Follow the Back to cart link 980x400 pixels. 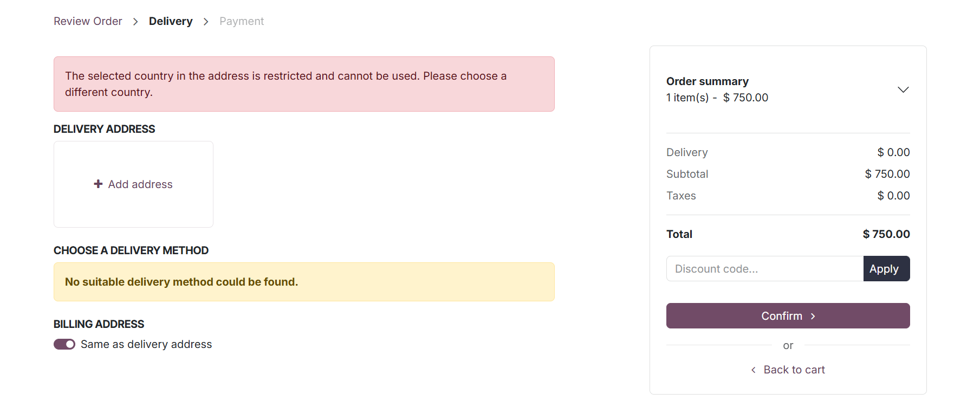794,370
